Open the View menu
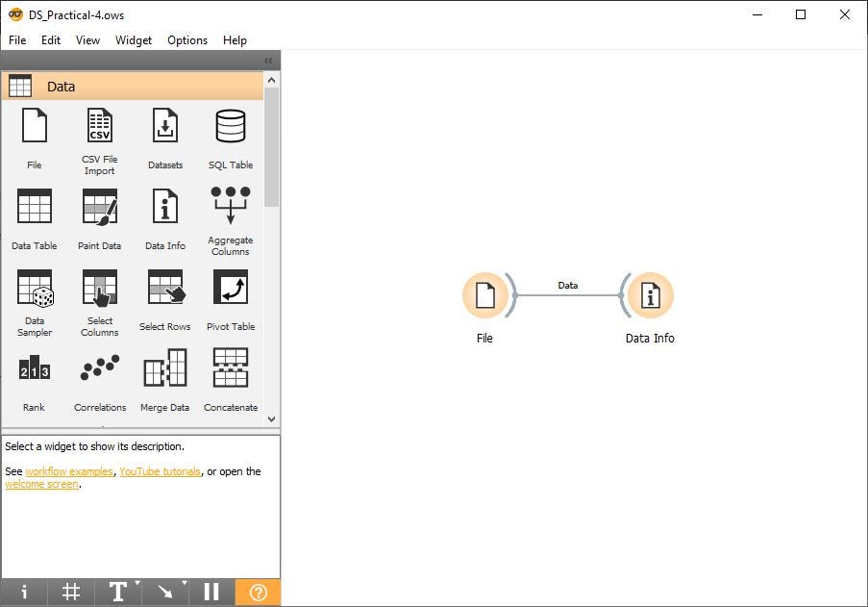 87,39
